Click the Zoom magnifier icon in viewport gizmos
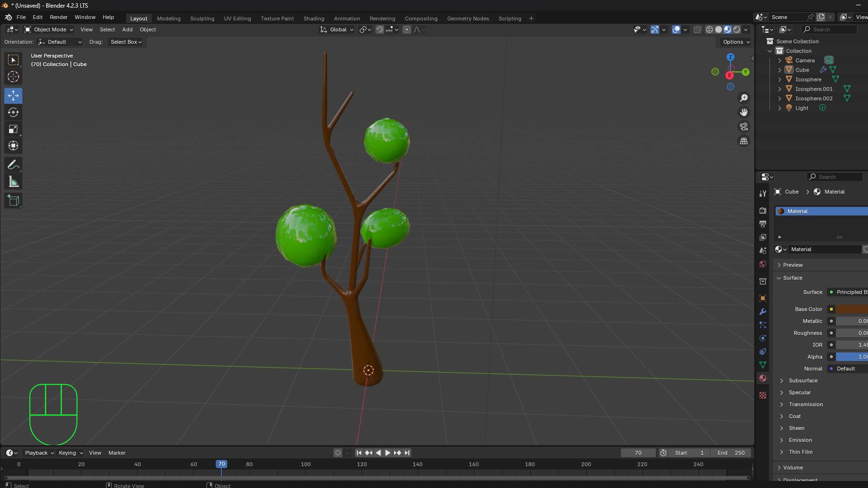Screen dimensions: 868x488 tap(744, 98)
